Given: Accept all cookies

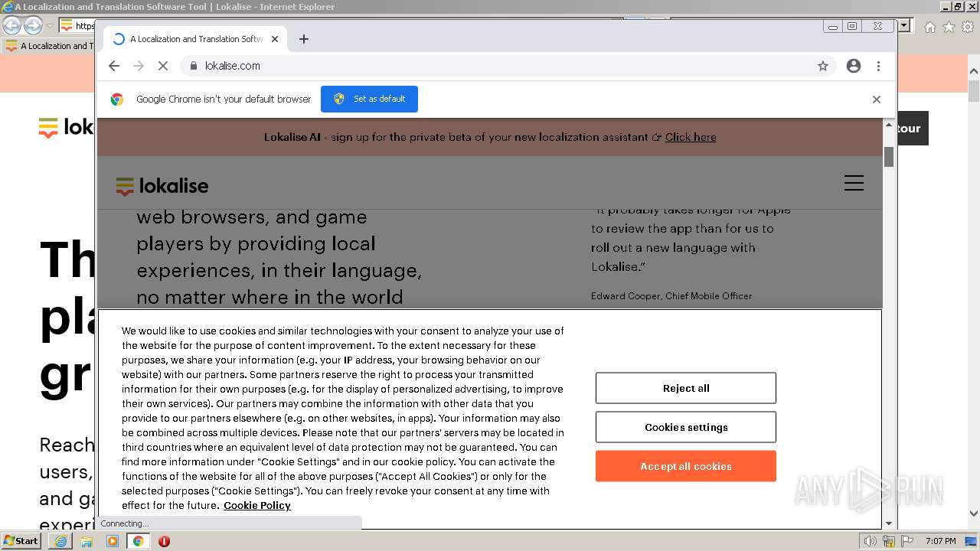Looking at the screenshot, I should tap(686, 466).
